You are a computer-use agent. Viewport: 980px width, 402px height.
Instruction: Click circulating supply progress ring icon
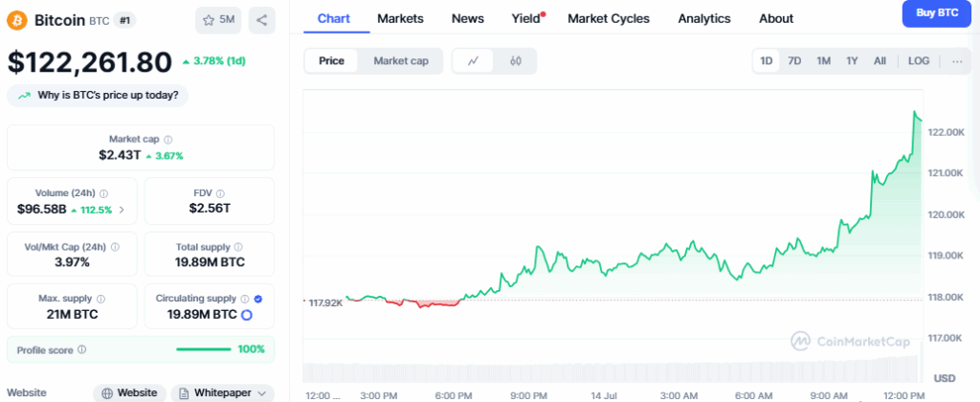tap(246, 315)
